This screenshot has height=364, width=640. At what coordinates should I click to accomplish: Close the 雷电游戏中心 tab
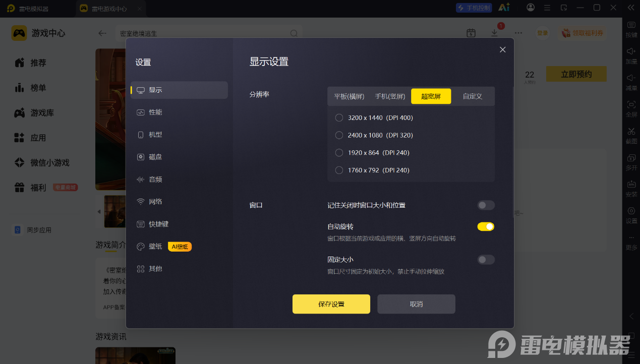(x=140, y=9)
